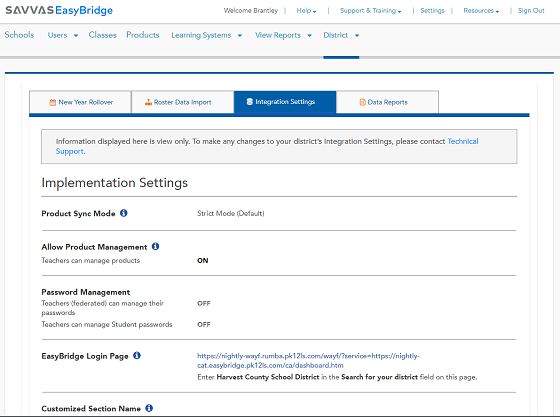
Task: Expand the Users navigation dropdown
Action: (63, 35)
